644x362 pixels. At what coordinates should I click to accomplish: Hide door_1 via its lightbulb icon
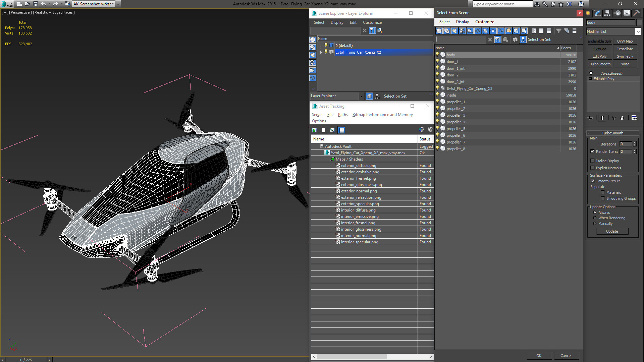coord(437,61)
